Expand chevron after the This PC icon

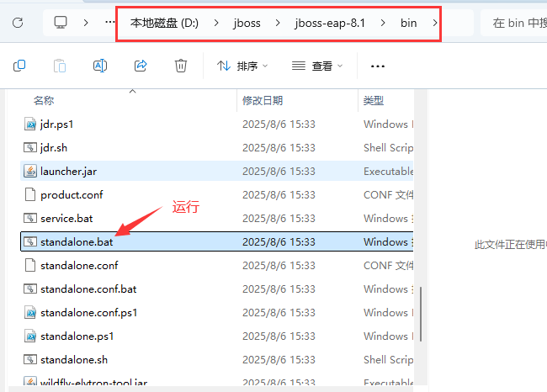[x=86, y=23]
